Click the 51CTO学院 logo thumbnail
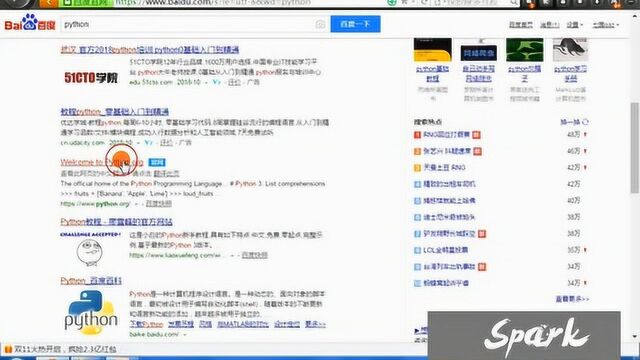 [x=91, y=78]
